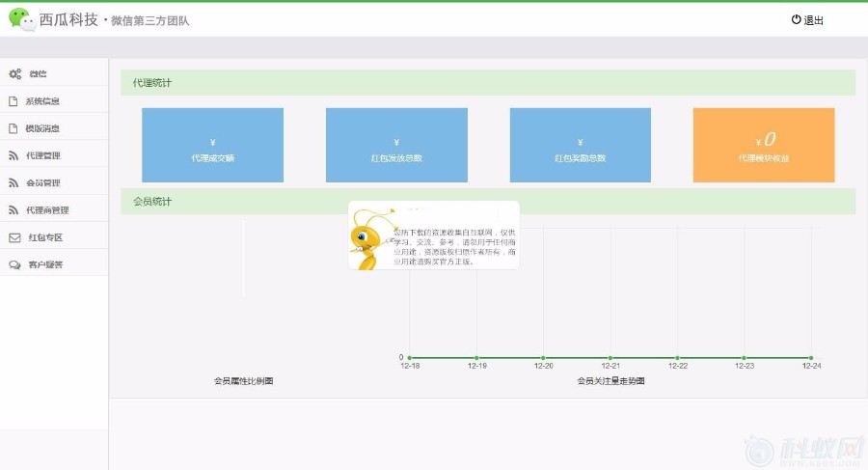The height and width of the screenshot is (470, 868).
Task: Click the 12-20 data point on chart
Action: [x=544, y=358]
